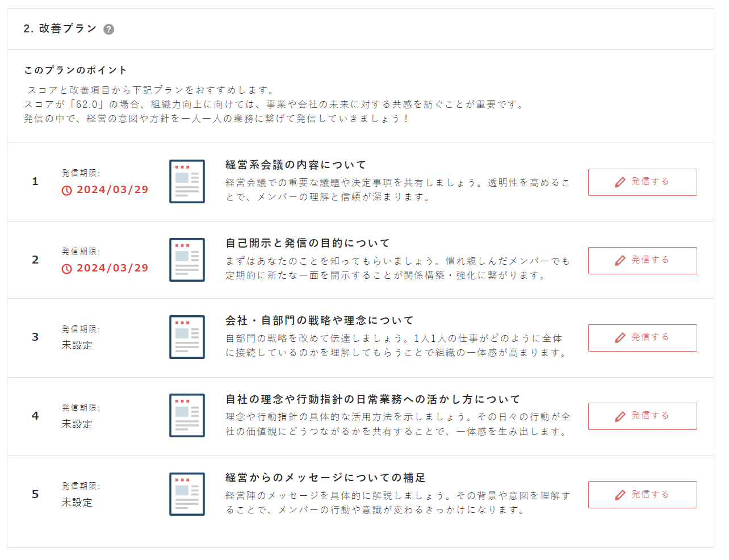The height and width of the screenshot is (560, 729).
Task: Select the number 1 of the first plan
Action: (35, 182)
